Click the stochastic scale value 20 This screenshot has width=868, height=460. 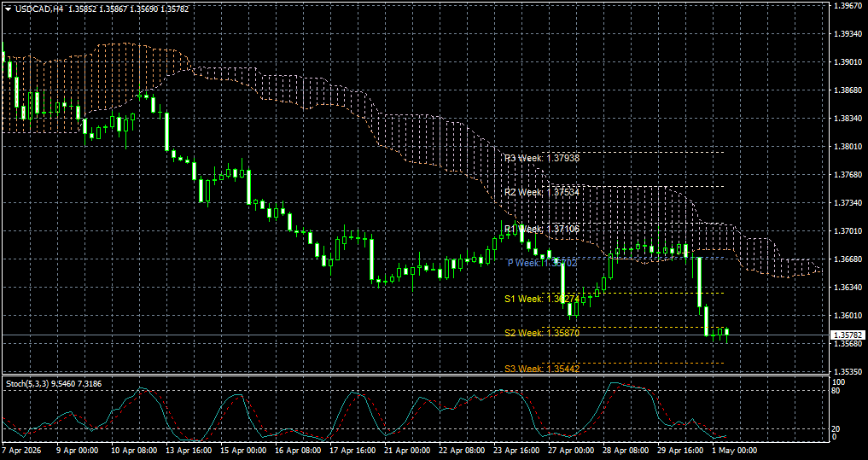pyautogui.click(x=836, y=429)
